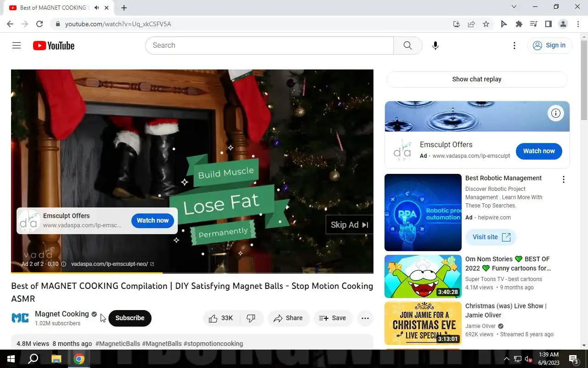Image resolution: width=588 pixels, height=368 pixels.
Task: Click the Sign in button
Action: coord(549,45)
